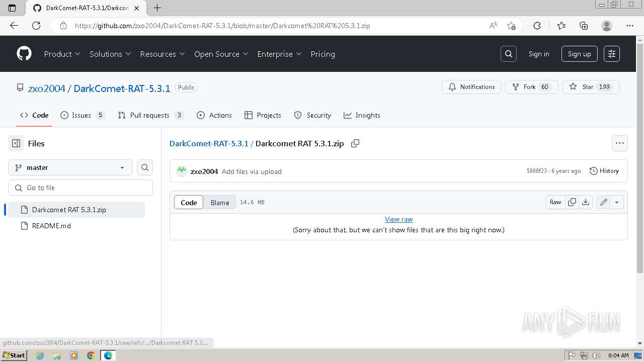Open commit hash 5808f23
The height and width of the screenshot is (362, 644).
point(536,171)
